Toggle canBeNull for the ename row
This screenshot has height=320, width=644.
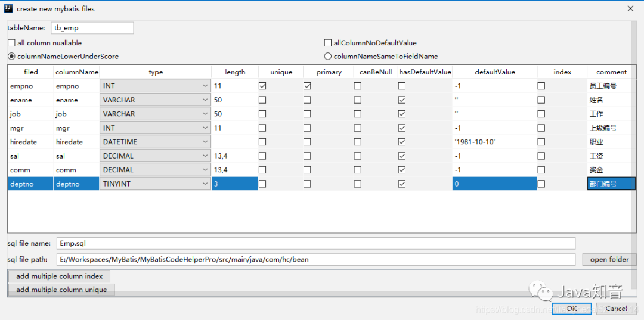coord(358,100)
